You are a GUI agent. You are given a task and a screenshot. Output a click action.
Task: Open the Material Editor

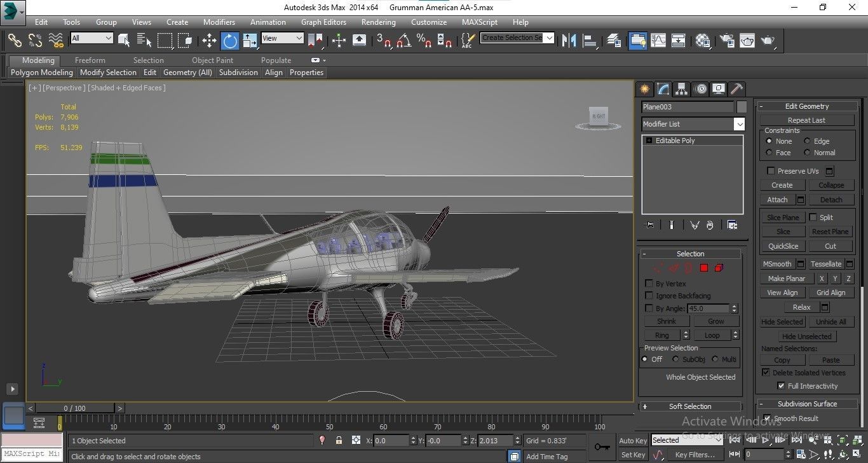click(x=703, y=40)
